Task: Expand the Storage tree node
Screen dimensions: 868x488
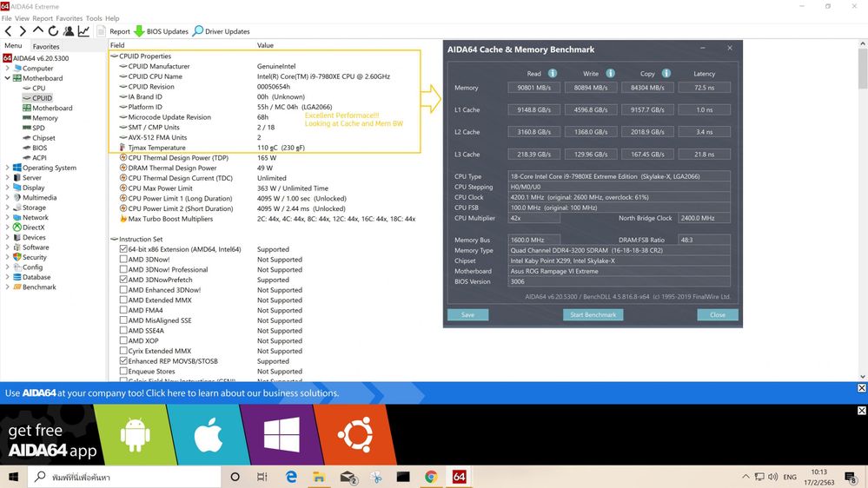Action: (x=8, y=208)
